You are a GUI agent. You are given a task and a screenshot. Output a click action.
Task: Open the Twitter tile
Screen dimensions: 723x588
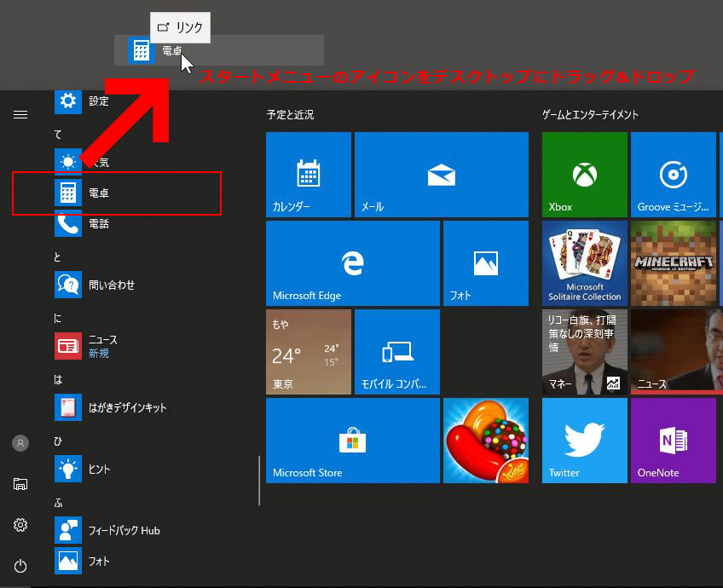point(584,441)
